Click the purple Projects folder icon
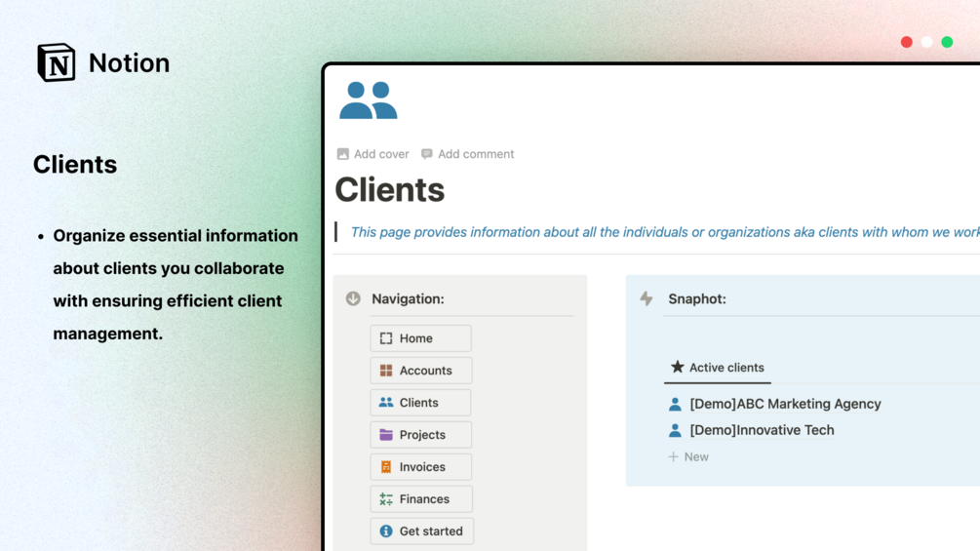This screenshot has height=551, width=980. pos(386,435)
